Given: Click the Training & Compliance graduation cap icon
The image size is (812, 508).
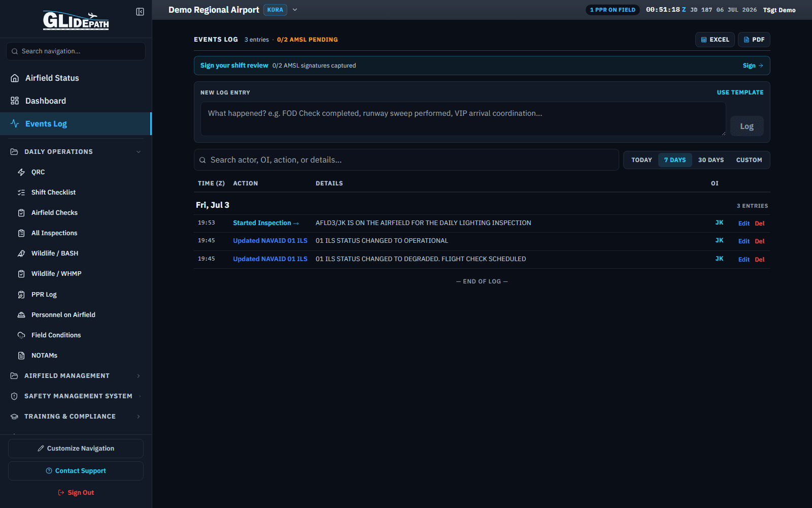Looking at the screenshot, I should [14, 417].
